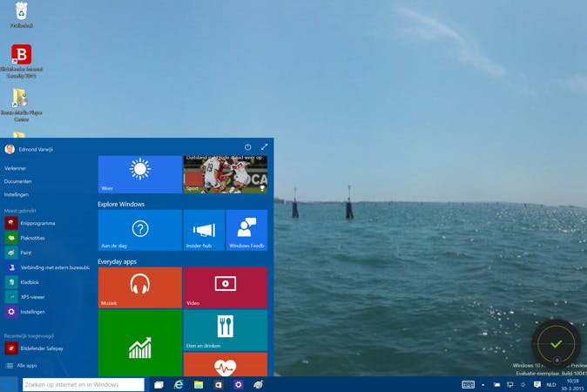Select the Bitdefender Internet Security desktop icon
The height and width of the screenshot is (392, 587).
click(22, 61)
